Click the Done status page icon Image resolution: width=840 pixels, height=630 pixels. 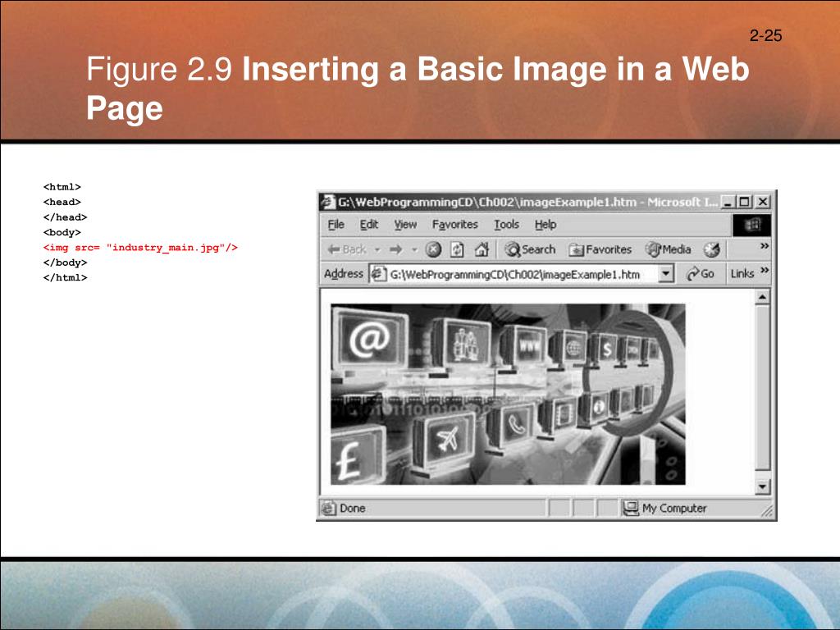(328, 508)
